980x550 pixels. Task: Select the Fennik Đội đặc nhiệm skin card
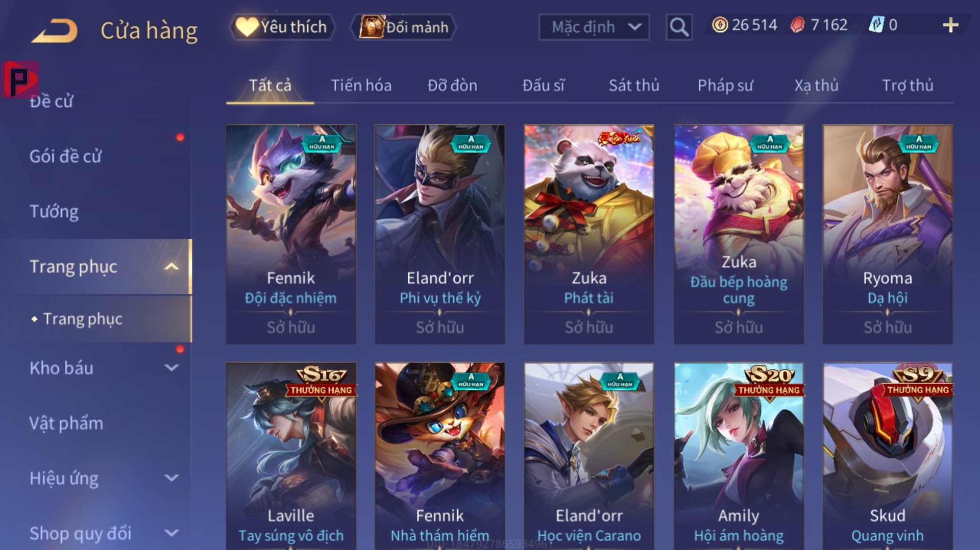291,234
